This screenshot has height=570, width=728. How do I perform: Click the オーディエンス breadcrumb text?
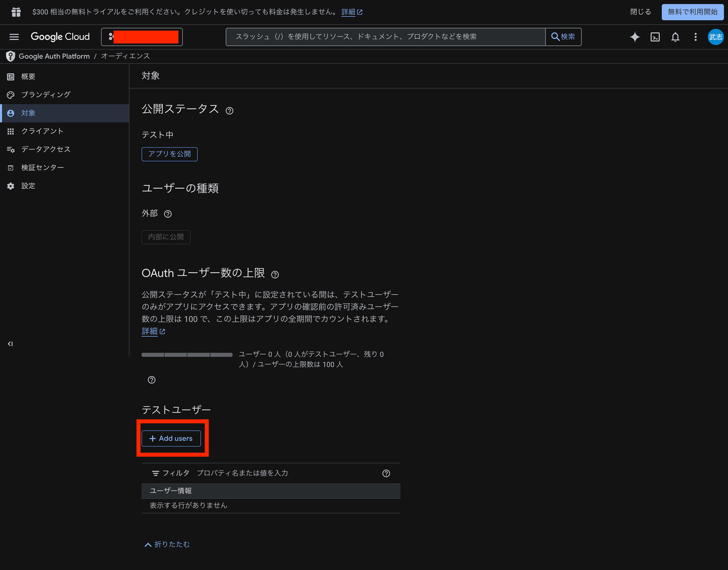[125, 56]
